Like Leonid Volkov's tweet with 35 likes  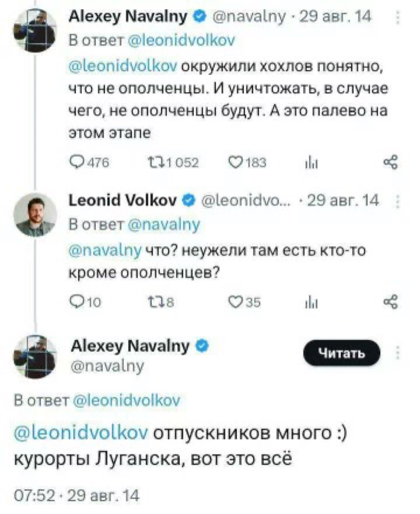click(236, 302)
